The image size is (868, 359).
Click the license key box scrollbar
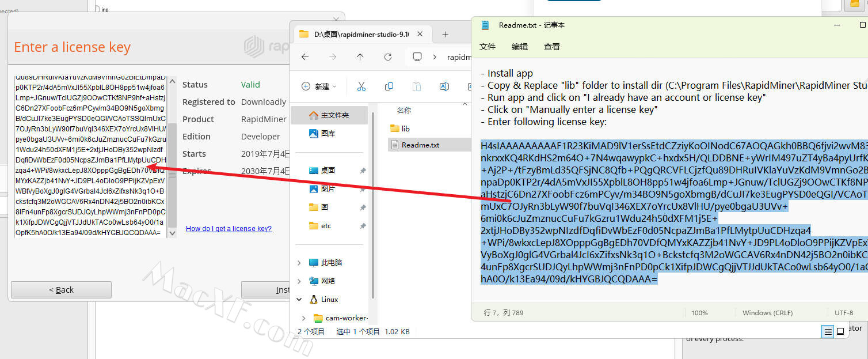click(172, 156)
